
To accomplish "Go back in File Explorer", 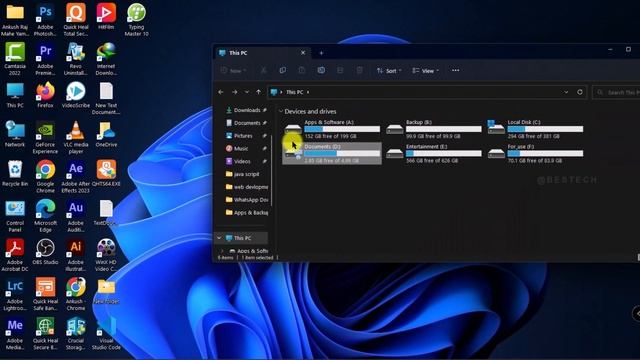I will tap(221, 92).
